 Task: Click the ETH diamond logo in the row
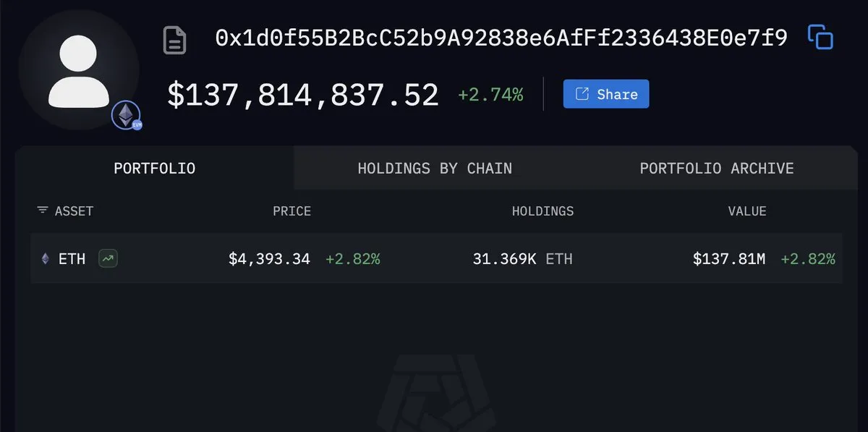point(46,258)
